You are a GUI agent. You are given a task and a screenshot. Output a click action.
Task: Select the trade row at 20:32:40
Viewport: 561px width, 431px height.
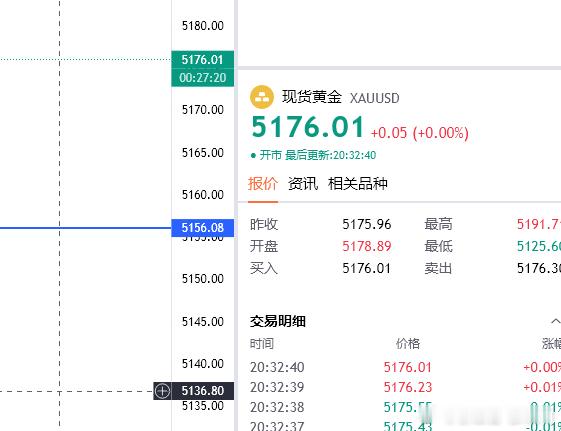tap(405, 367)
